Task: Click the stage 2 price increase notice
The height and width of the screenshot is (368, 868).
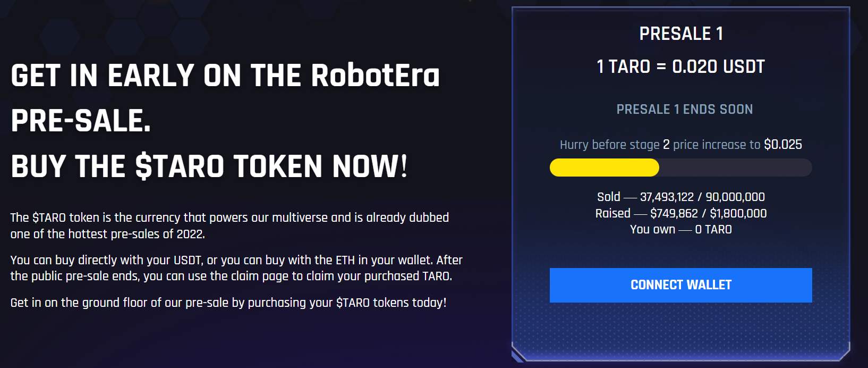Action: (681, 145)
